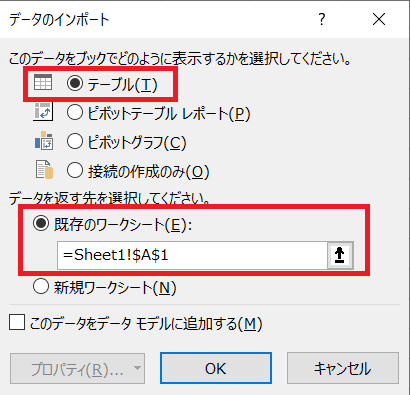
Task: Click the =Sheet1!$A$1 cell reference field
Action: click(x=192, y=255)
